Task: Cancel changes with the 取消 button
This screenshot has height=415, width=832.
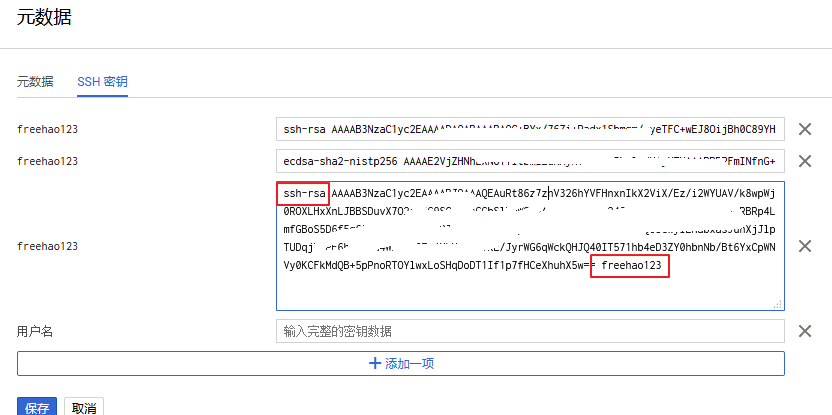Action: (x=83, y=407)
